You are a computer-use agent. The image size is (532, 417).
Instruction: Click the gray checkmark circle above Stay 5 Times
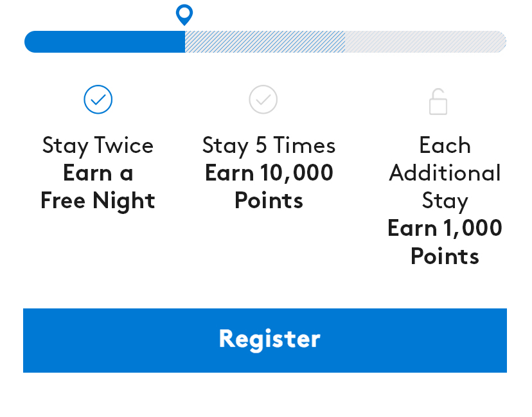pos(263,100)
